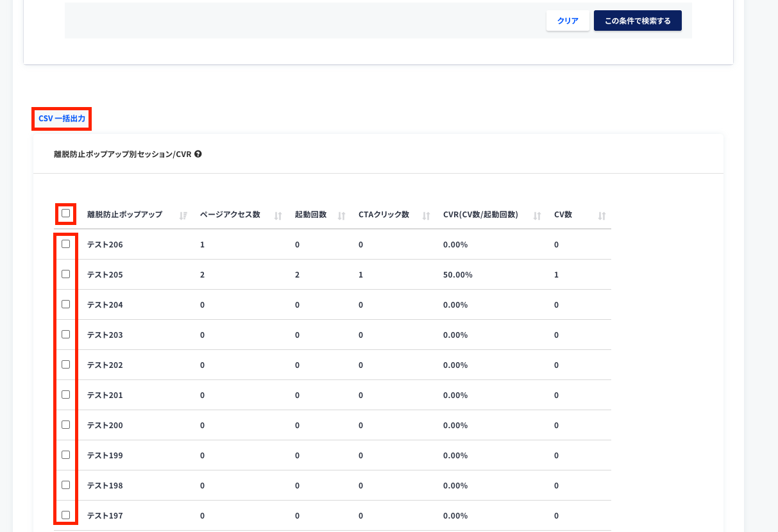Click the テスト201 row name

click(105, 395)
